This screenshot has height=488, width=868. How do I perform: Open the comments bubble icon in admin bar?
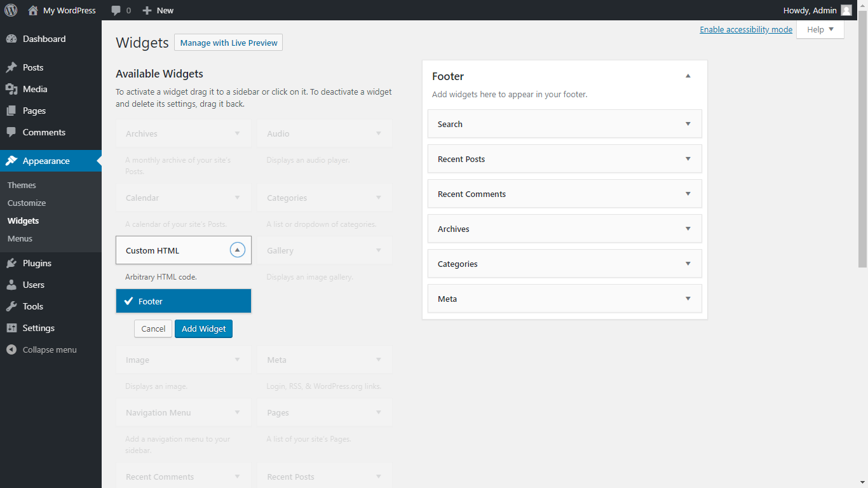[116, 11]
